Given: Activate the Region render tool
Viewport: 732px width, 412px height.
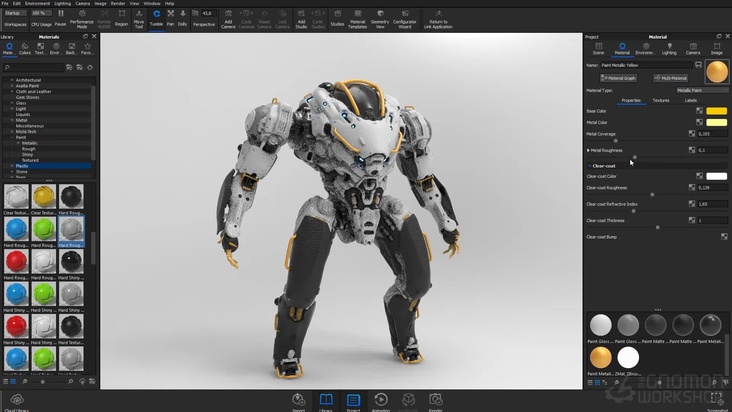Looking at the screenshot, I should pyautogui.click(x=121, y=18).
